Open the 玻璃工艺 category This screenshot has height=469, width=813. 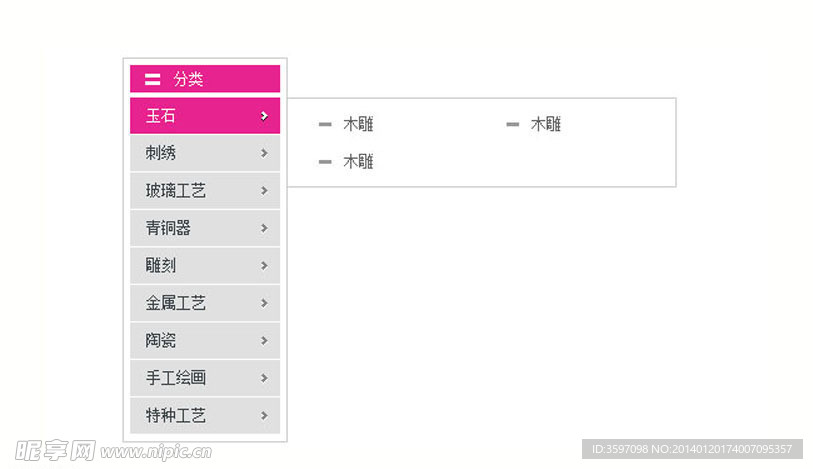click(x=205, y=191)
